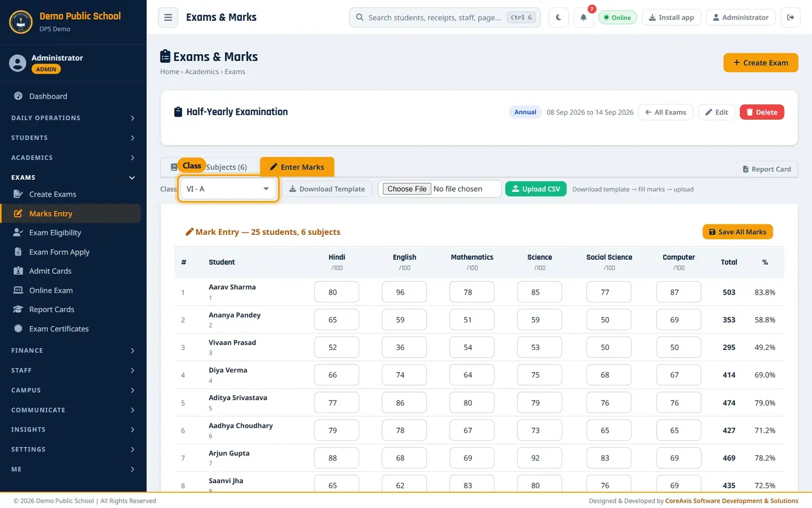Image resolution: width=812 pixels, height=508 pixels.
Task: Delete the Half-Yearly Examination
Action: coord(762,112)
